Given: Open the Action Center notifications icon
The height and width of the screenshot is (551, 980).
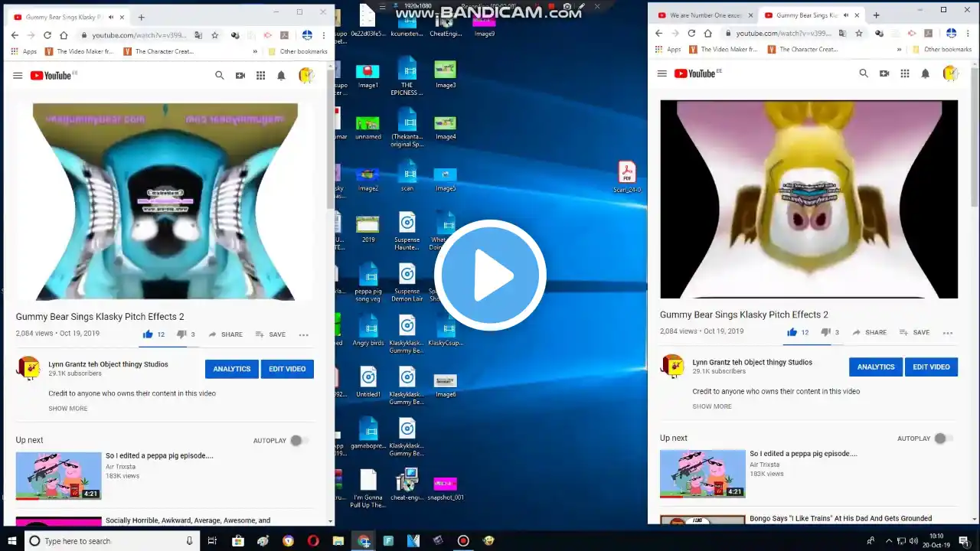Looking at the screenshot, I should (x=963, y=541).
